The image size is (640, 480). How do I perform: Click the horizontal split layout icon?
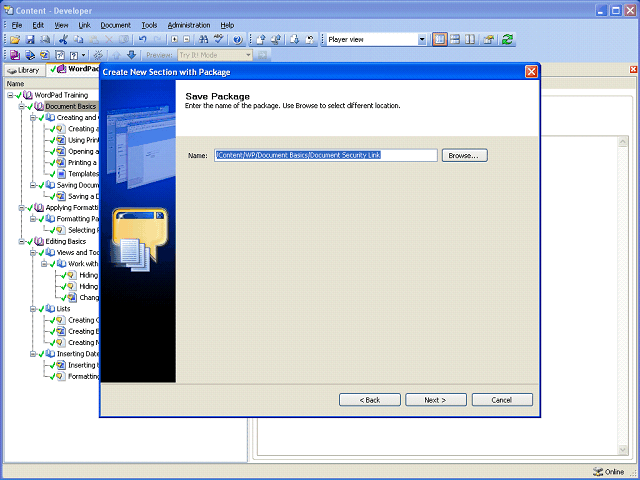(x=455, y=40)
